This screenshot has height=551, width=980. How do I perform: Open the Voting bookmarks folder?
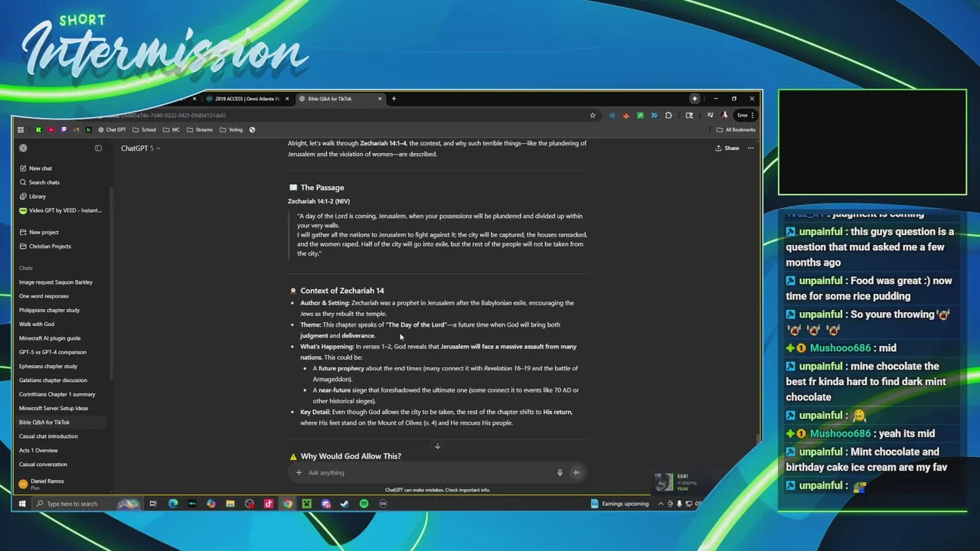coord(231,130)
